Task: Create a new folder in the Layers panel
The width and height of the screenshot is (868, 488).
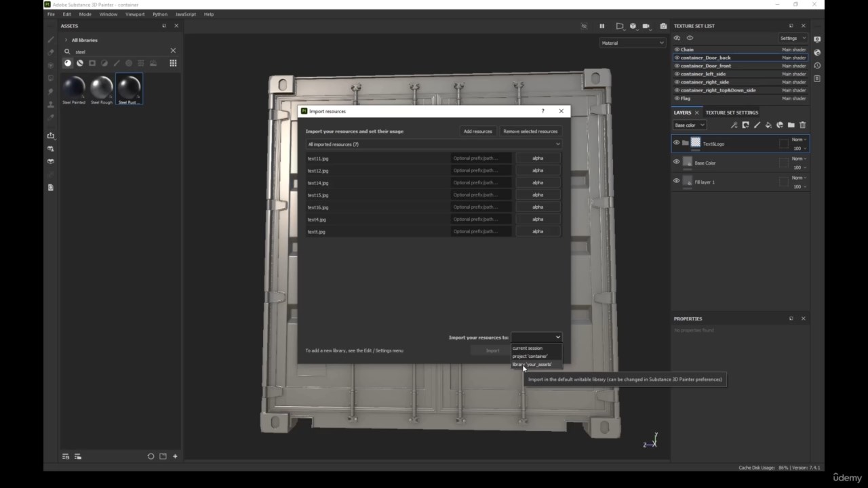Action: 791,125
